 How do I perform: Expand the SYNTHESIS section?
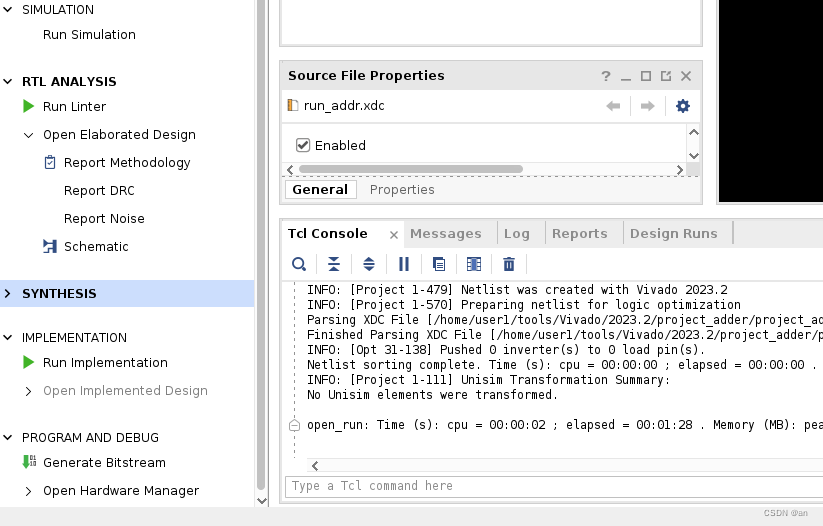click(x=7, y=293)
